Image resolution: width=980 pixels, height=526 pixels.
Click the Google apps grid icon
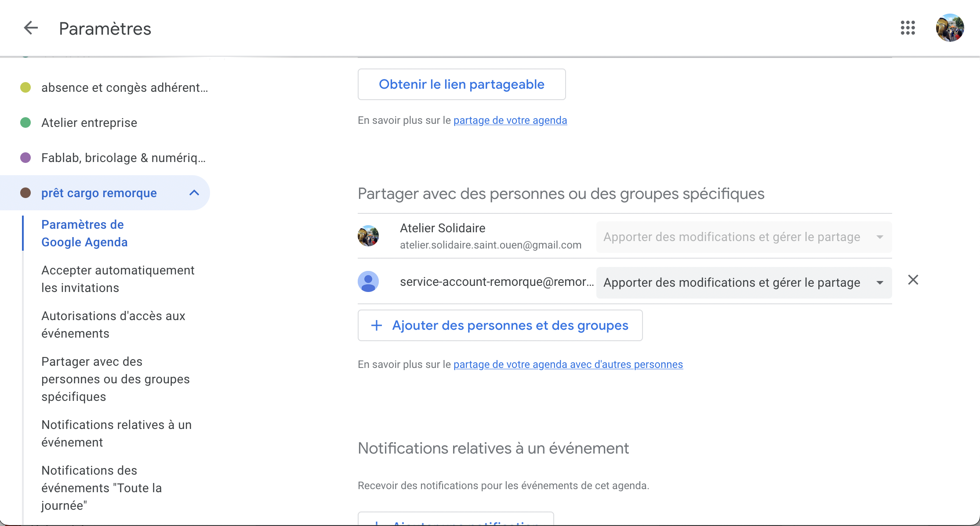pos(907,28)
